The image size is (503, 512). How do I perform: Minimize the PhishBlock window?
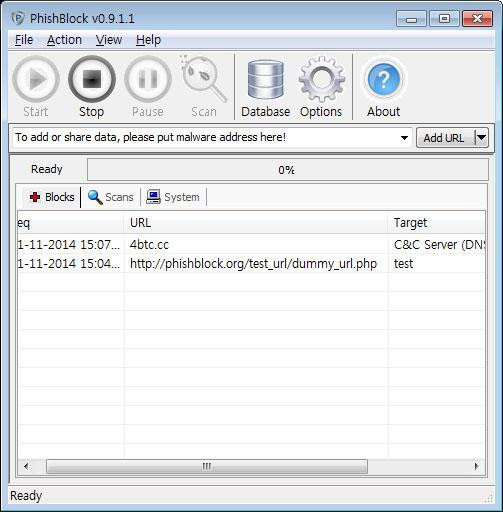[412, 19]
